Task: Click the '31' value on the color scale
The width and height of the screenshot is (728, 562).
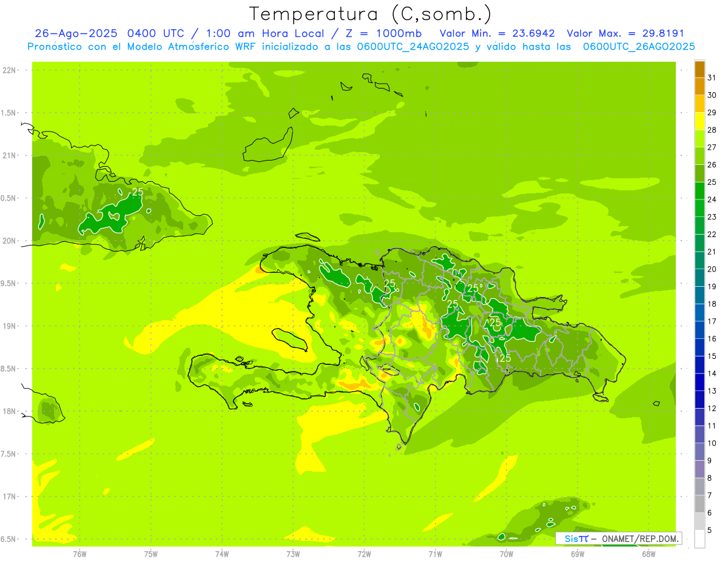Action: pos(712,78)
